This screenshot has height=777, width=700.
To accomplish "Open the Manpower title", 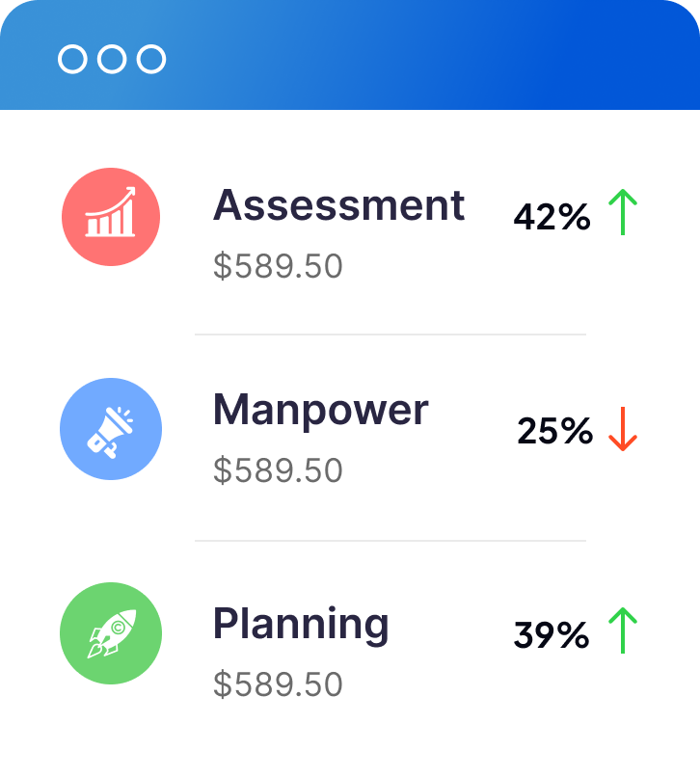I will coord(320,411).
